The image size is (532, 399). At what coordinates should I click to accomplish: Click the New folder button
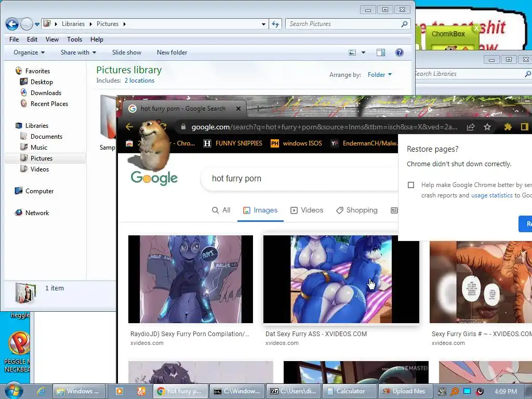(172, 52)
